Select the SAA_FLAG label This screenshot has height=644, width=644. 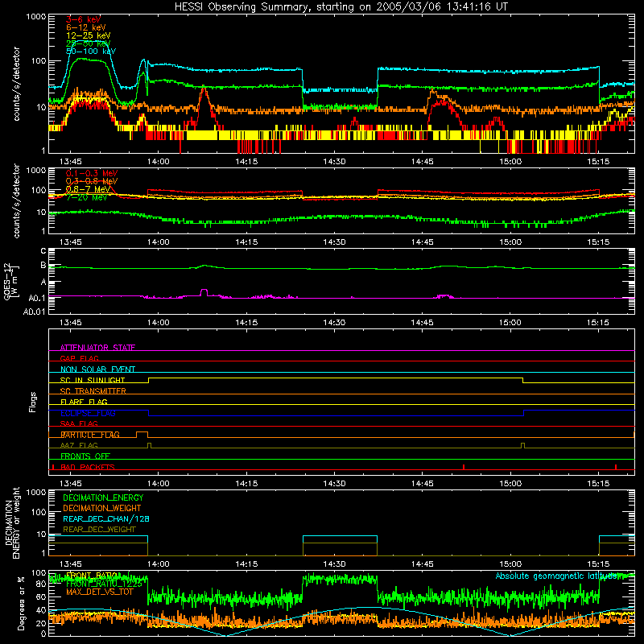[x=79, y=423]
